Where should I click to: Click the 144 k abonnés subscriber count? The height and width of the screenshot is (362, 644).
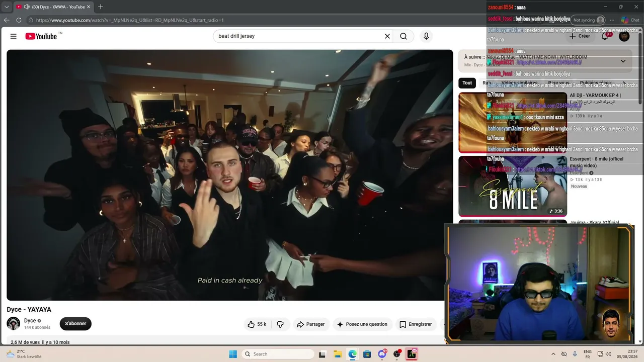click(x=37, y=327)
